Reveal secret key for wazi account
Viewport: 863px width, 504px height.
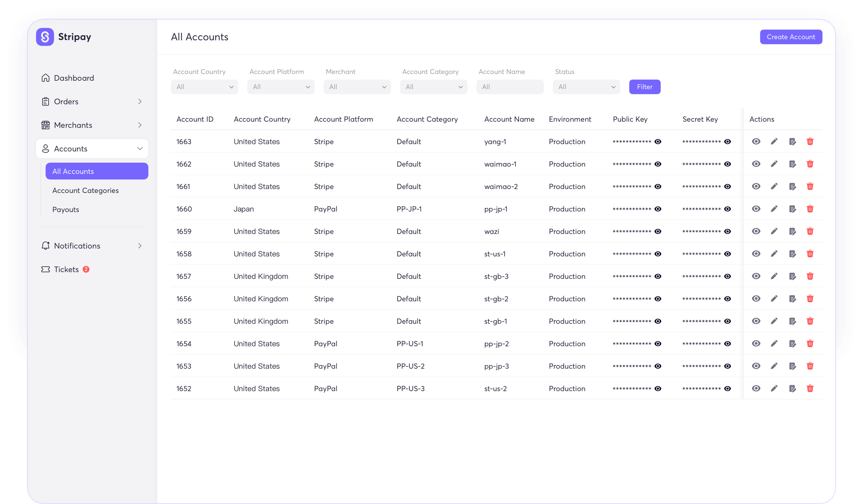(x=727, y=231)
